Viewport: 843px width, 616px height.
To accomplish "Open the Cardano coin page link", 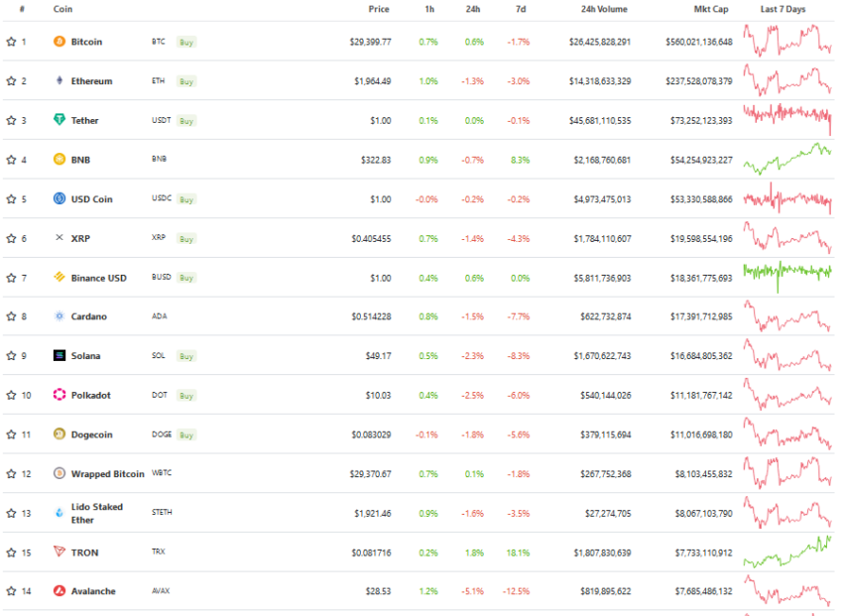I will 88,316.
